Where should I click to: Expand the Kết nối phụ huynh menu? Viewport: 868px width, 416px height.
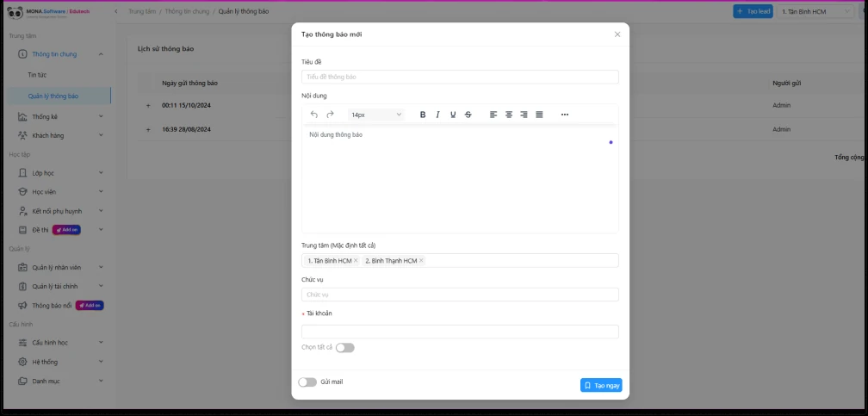click(x=101, y=210)
